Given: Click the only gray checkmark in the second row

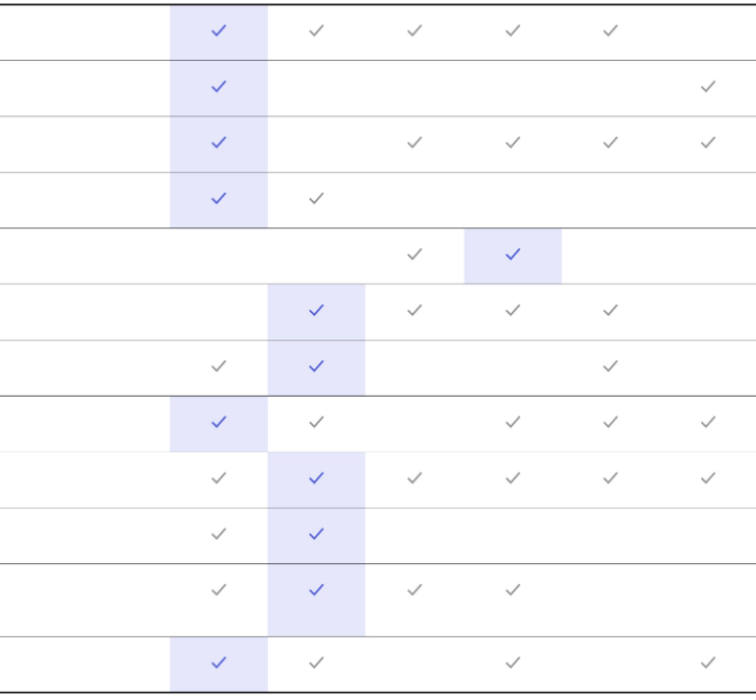Looking at the screenshot, I should (708, 87).
